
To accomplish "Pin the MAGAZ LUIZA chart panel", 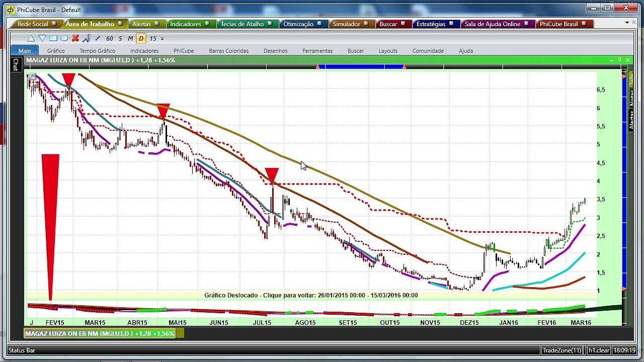I will [x=620, y=60].
